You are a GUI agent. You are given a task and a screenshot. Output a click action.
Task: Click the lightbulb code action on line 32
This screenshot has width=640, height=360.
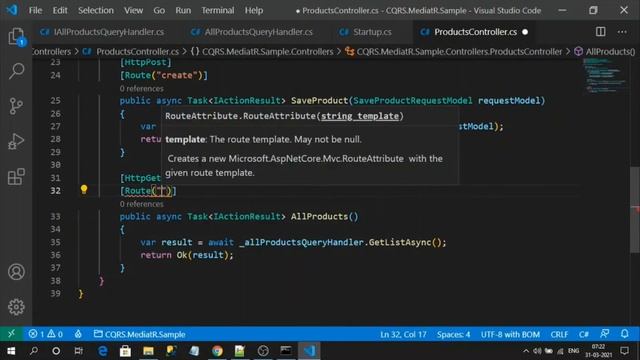[84, 190]
